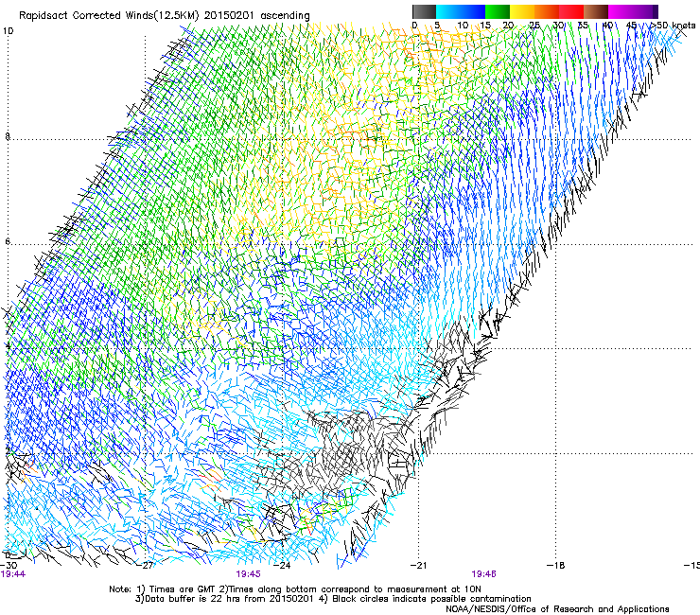Screen dimensions: 700x615
Task: Click the red 30-35 knots legend swatch
Action: click(571, 11)
